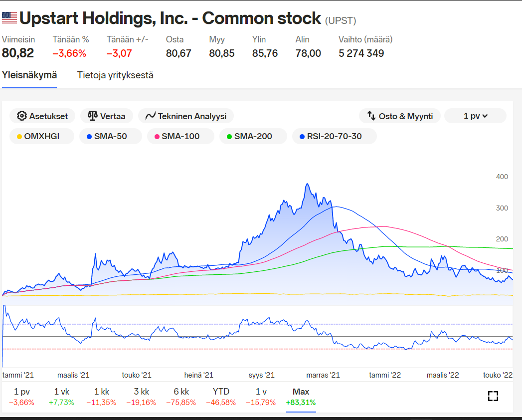Switch to the Yleisnäkymä tab
The image size is (522, 420).
coord(29,75)
